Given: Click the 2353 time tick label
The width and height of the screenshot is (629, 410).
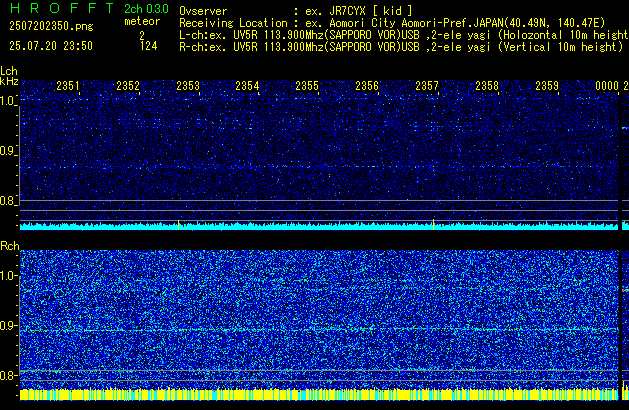Looking at the screenshot, I should click(x=188, y=86).
